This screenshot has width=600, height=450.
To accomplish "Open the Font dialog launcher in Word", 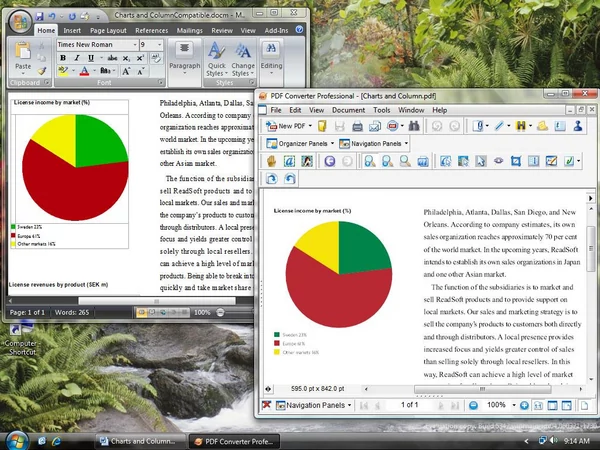I will 160,82.
